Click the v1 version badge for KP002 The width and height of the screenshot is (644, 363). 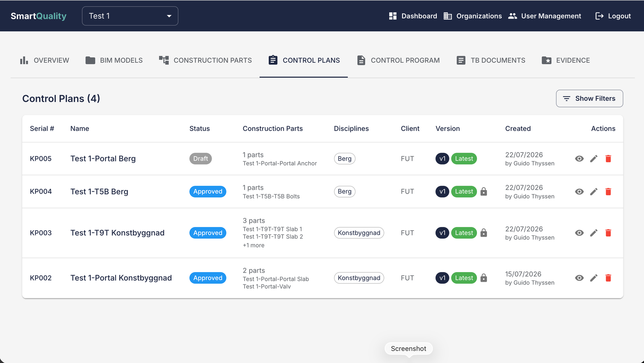pos(442,278)
